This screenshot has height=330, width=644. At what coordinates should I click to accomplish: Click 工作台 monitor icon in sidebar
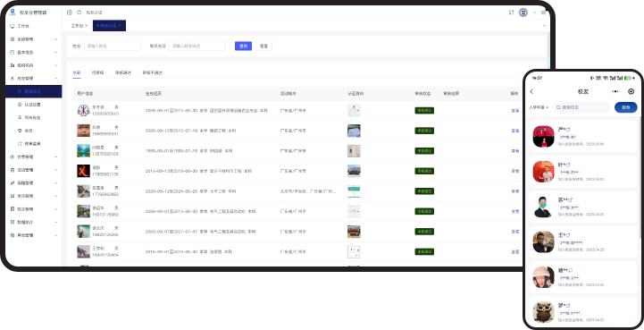point(13,26)
